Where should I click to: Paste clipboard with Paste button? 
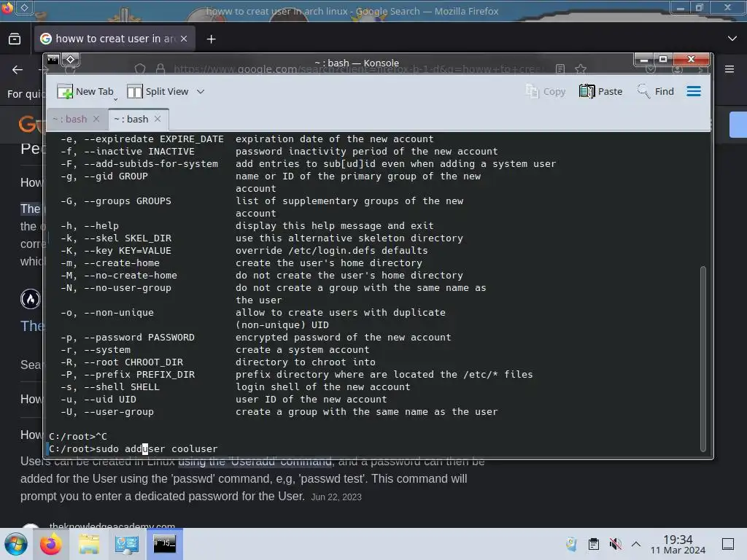click(601, 91)
